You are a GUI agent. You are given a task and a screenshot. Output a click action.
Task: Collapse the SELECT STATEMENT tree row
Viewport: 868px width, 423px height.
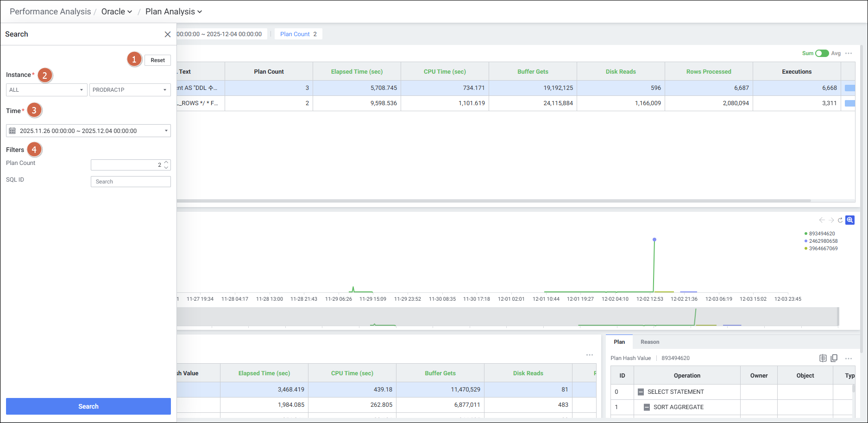point(641,392)
